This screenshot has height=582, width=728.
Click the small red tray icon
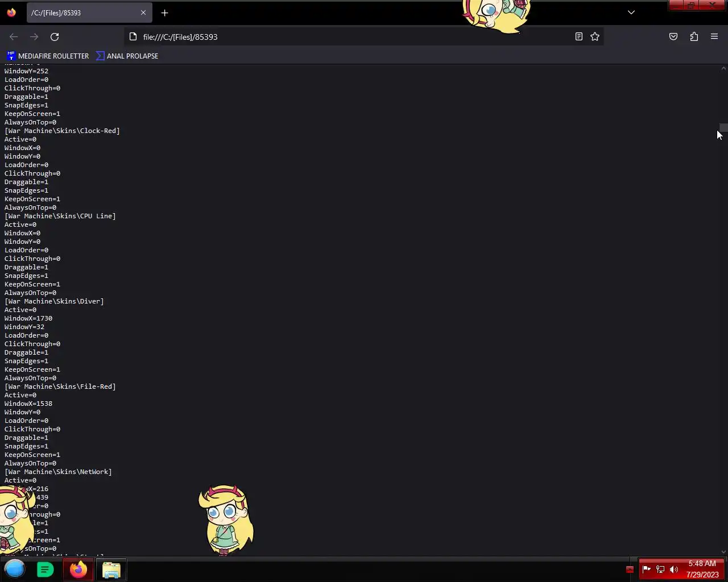(x=630, y=569)
